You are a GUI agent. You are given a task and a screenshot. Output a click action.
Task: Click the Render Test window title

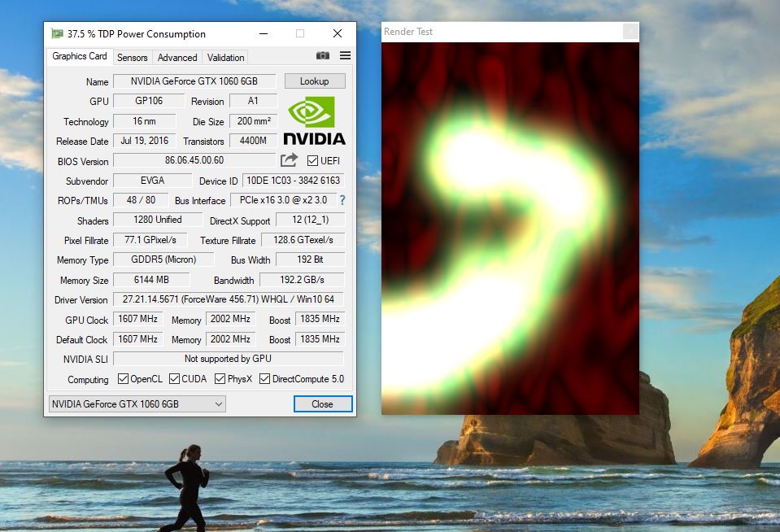[x=408, y=32]
